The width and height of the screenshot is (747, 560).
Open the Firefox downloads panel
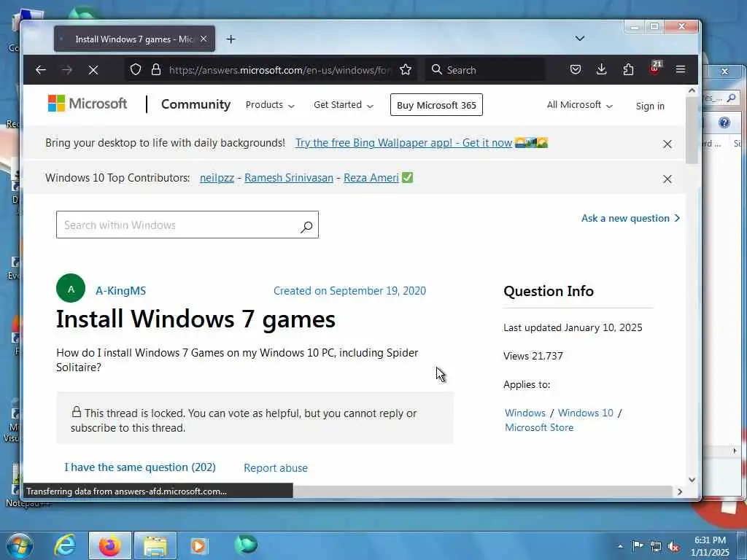tap(602, 69)
